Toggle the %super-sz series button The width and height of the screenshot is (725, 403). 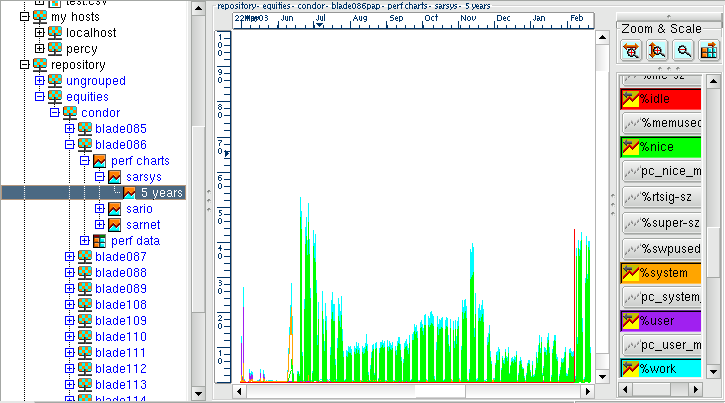tap(661, 223)
